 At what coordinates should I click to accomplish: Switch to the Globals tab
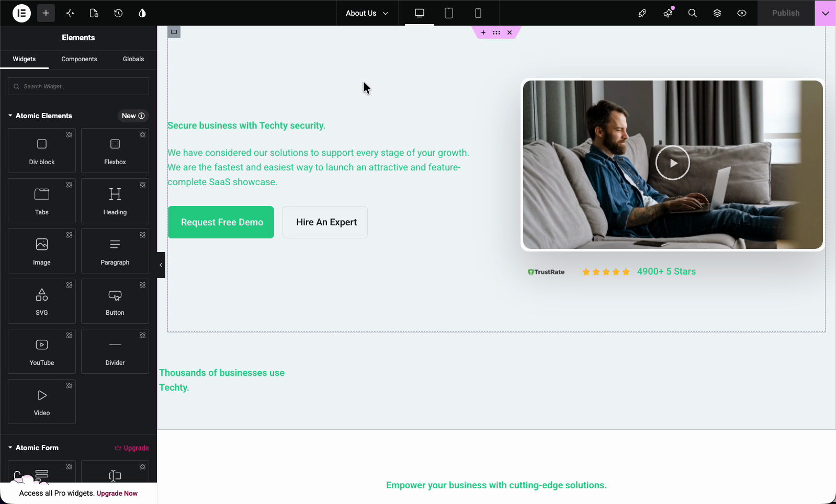[133, 59]
